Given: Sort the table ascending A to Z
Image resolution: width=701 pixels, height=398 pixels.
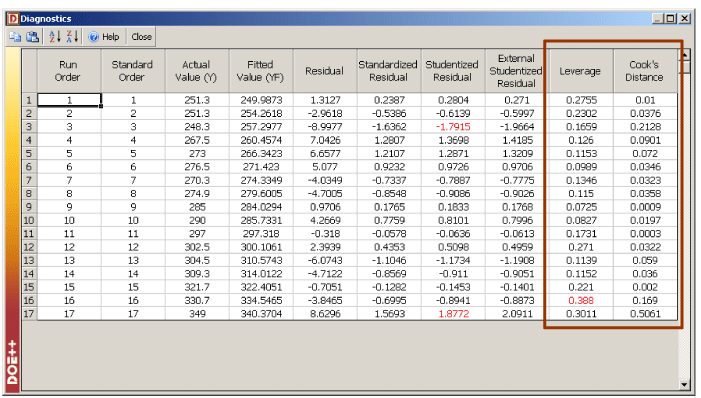Looking at the screenshot, I should 55,37.
